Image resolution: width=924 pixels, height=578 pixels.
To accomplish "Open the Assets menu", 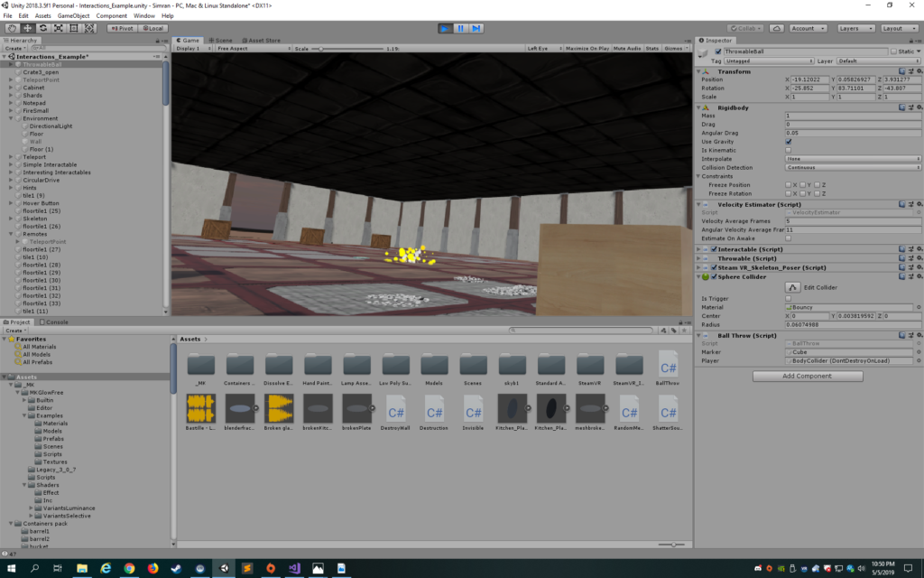I will tap(42, 16).
